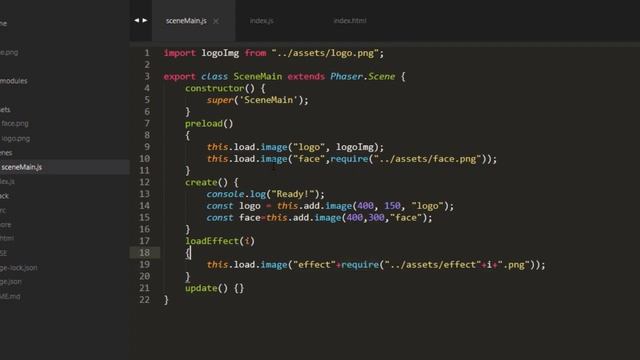
Task: Click 'create' method name on line 12
Action: [201, 182]
